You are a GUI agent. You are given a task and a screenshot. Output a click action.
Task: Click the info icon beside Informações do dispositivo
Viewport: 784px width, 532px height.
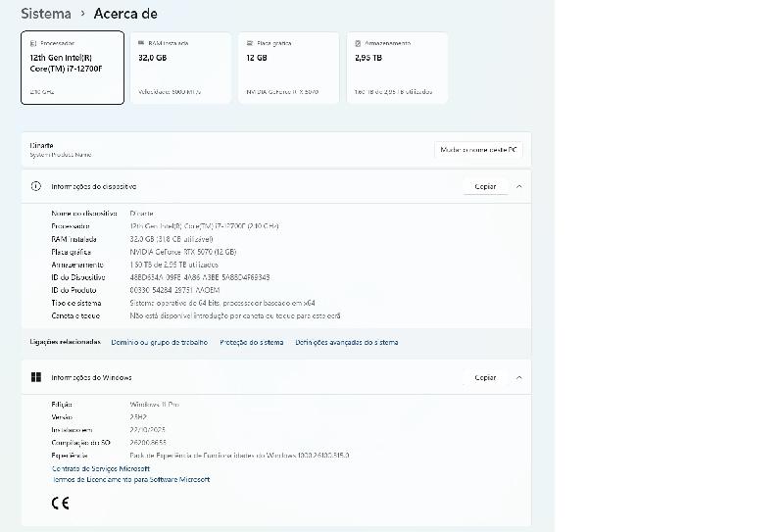pos(36,186)
